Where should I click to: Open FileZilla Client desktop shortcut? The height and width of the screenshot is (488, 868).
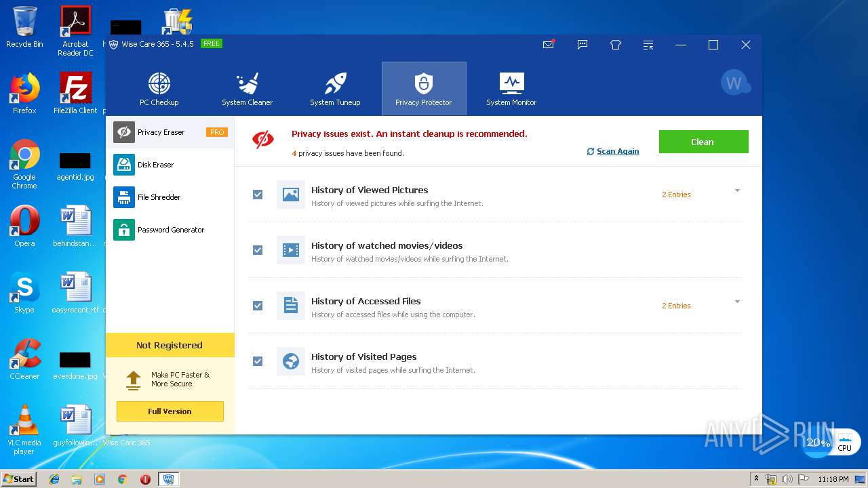(75, 94)
